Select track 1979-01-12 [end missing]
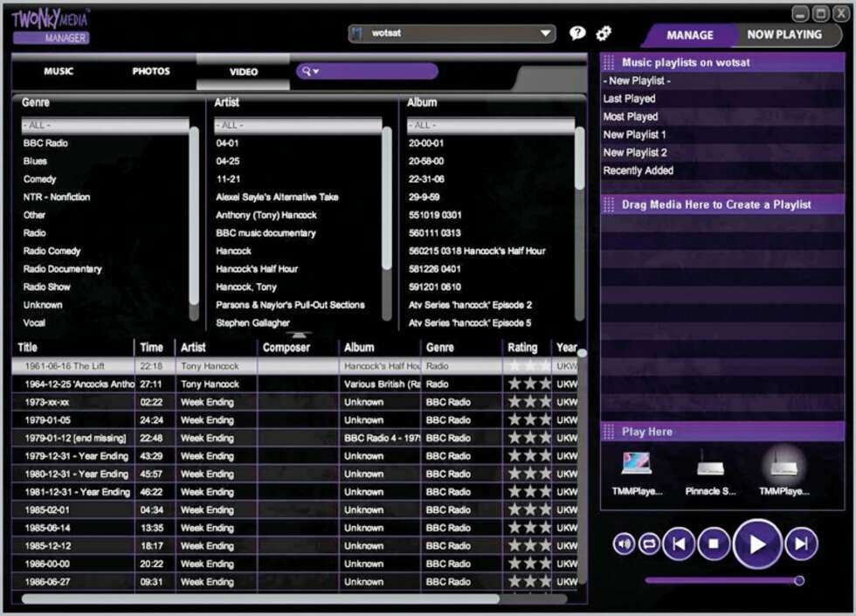This screenshot has width=856, height=616. 75,438
